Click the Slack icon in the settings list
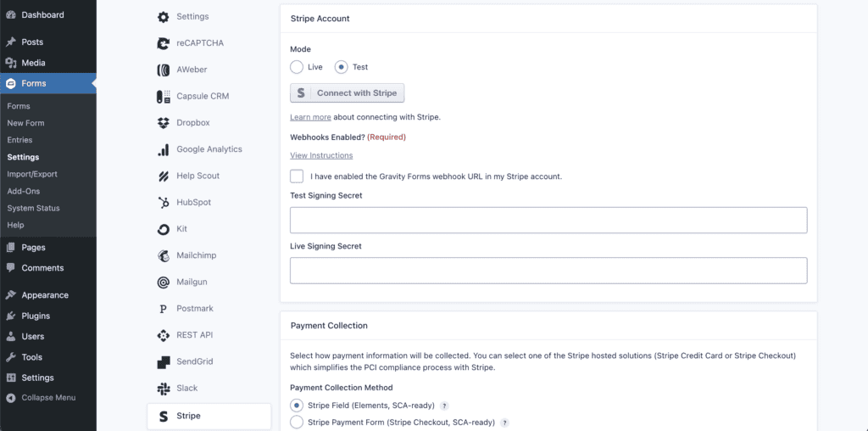Viewport: 868px width, 431px height. (164, 389)
